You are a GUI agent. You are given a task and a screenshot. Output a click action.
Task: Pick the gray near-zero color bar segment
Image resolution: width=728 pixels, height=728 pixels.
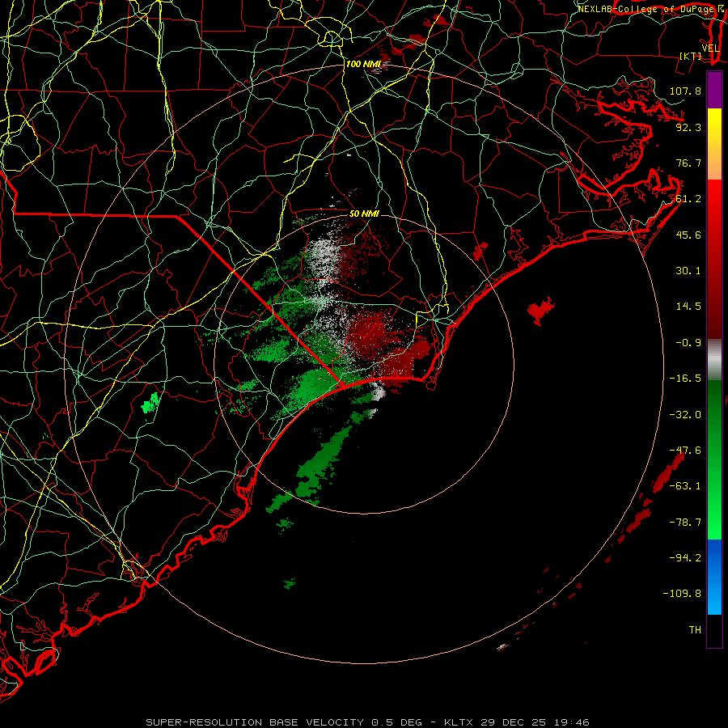coord(714,358)
